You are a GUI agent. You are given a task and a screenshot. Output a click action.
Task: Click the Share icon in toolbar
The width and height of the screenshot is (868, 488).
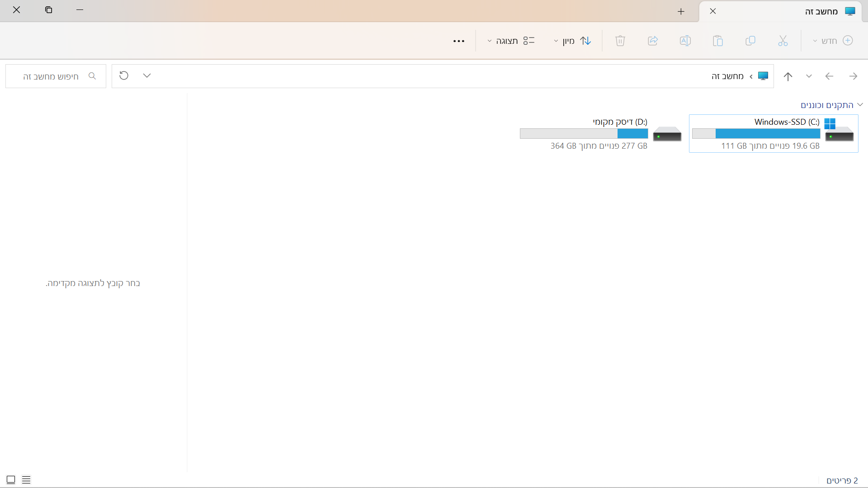[x=652, y=41]
